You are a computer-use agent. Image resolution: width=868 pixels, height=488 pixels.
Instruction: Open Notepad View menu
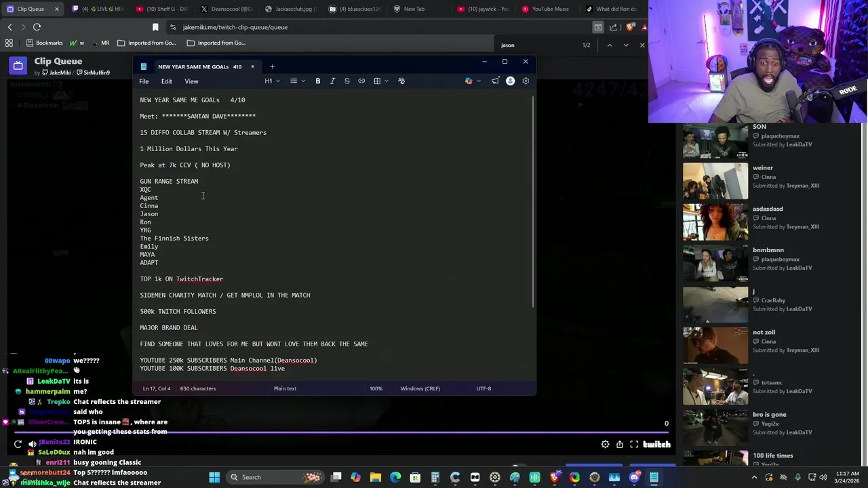pyautogui.click(x=191, y=81)
